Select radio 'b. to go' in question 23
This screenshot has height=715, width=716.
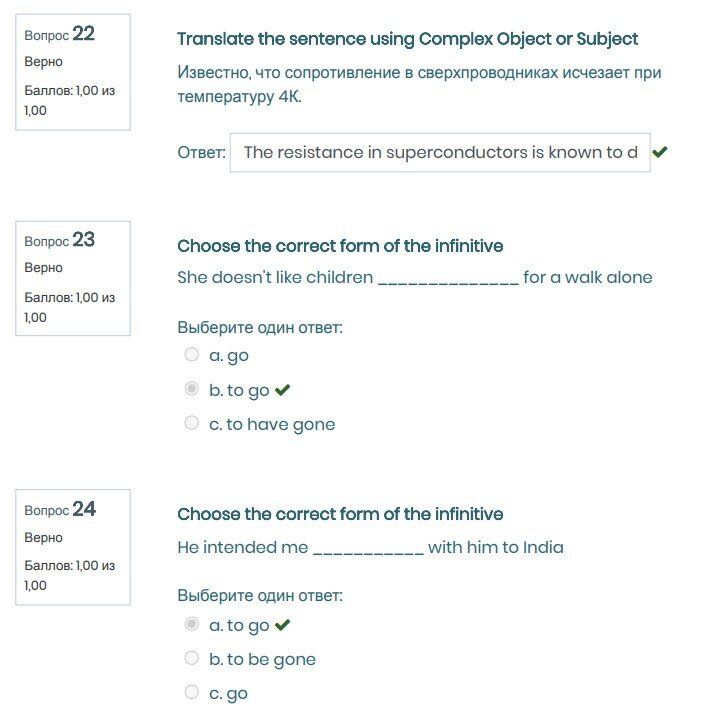pos(192,390)
